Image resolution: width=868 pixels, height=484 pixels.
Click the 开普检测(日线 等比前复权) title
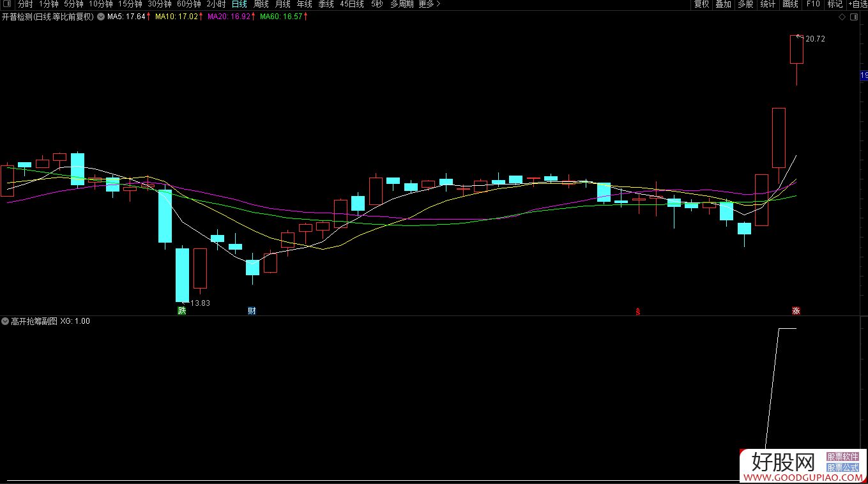pyautogui.click(x=48, y=17)
